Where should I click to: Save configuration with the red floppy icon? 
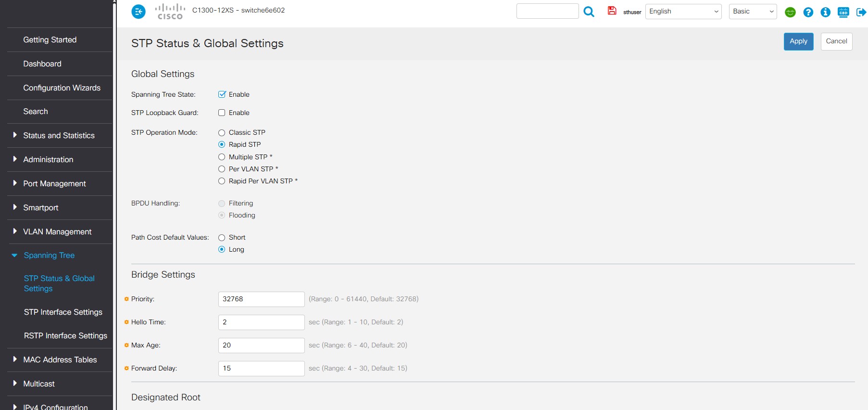coord(612,11)
